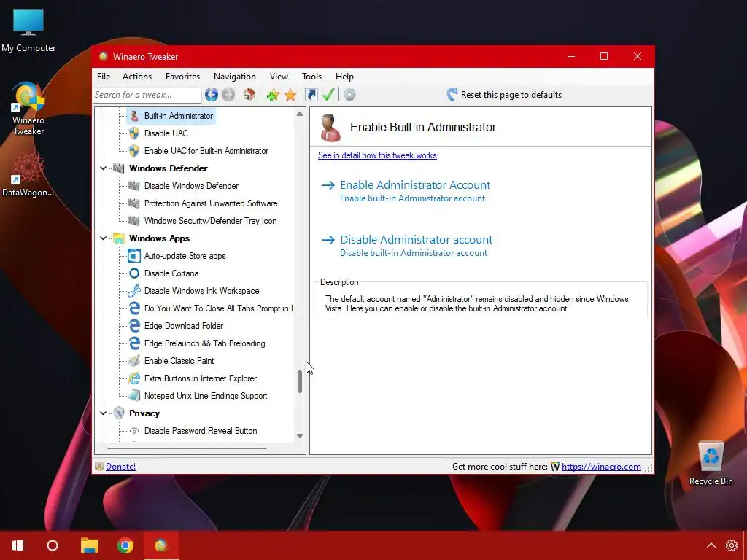Open See in detail how this tweak works

point(377,155)
